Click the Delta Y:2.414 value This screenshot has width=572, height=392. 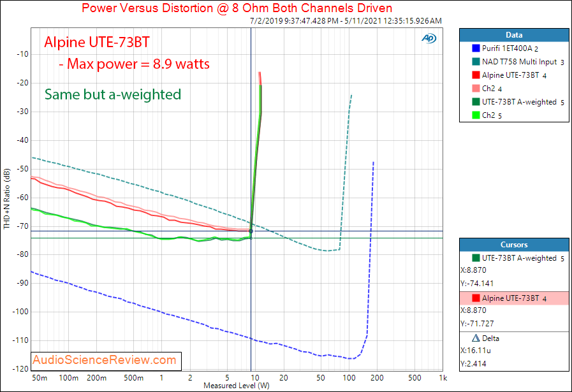point(474,363)
